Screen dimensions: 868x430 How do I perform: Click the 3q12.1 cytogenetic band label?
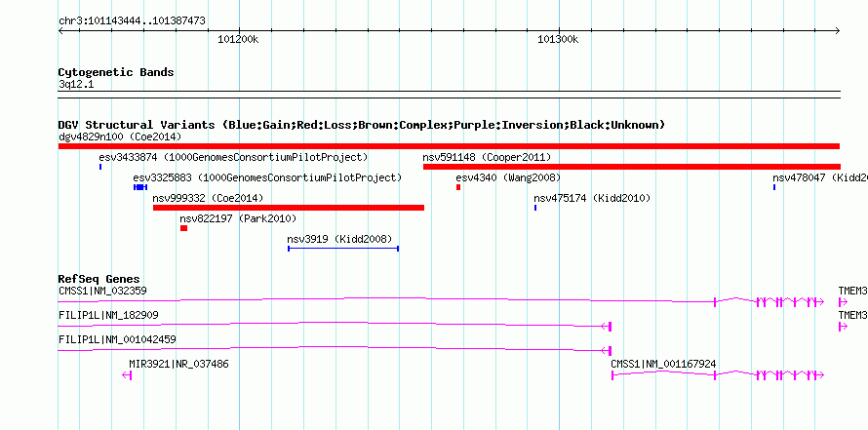tap(76, 85)
